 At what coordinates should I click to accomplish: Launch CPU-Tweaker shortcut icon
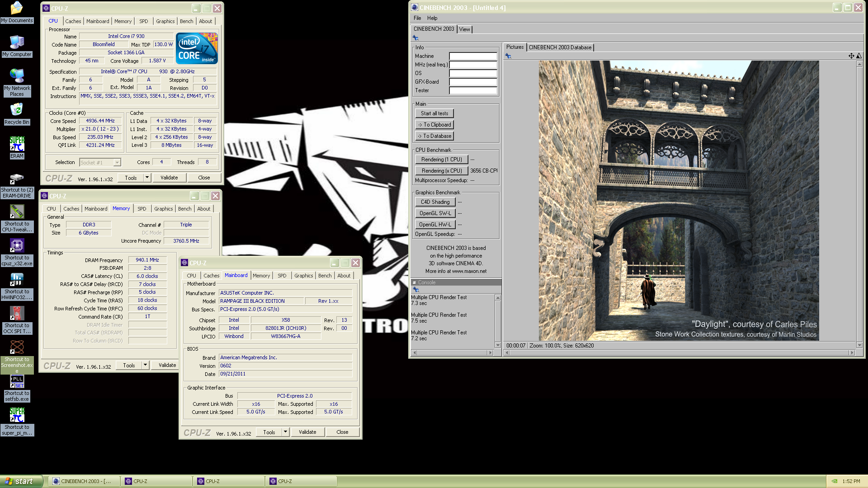(x=17, y=219)
